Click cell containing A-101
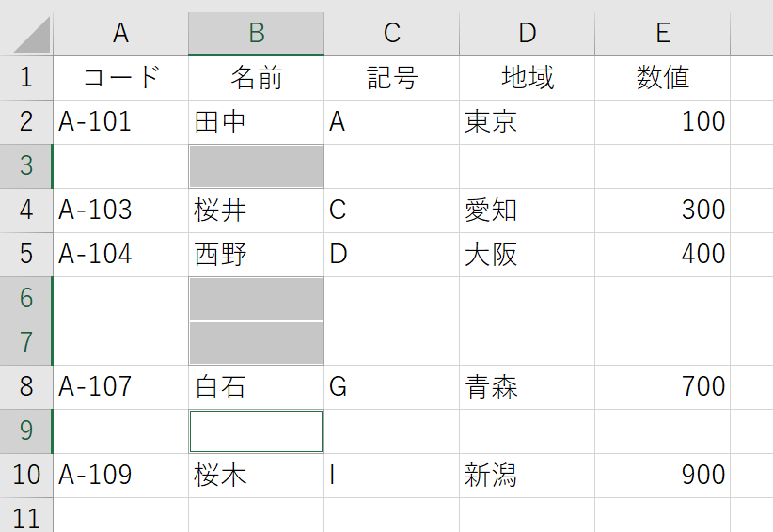 (x=120, y=122)
